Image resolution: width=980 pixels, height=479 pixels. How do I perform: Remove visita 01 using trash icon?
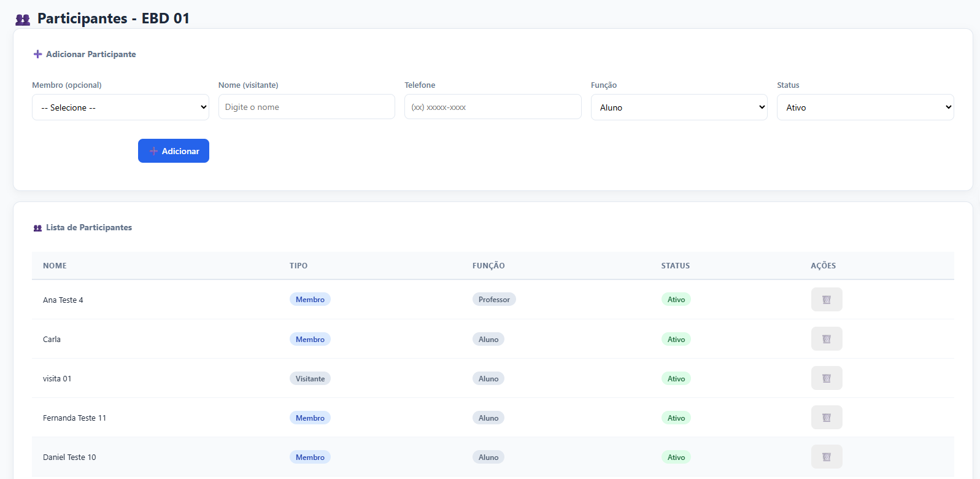(x=827, y=378)
